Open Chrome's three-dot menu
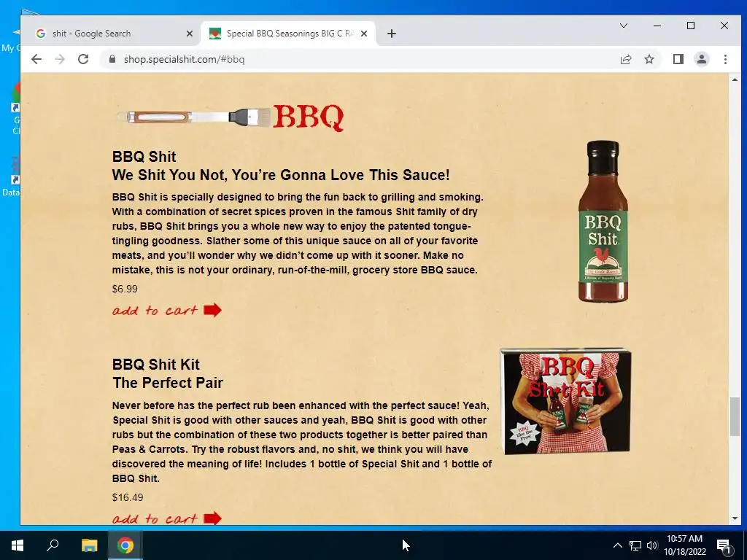Viewport: 747px width, 560px height. click(725, 59)
